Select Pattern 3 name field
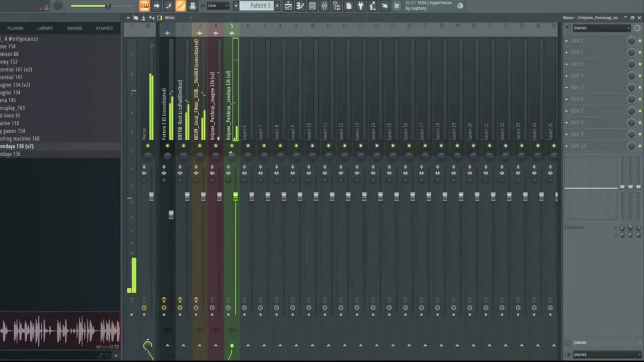Screen dimensions: 644x362 pos(256,6)
